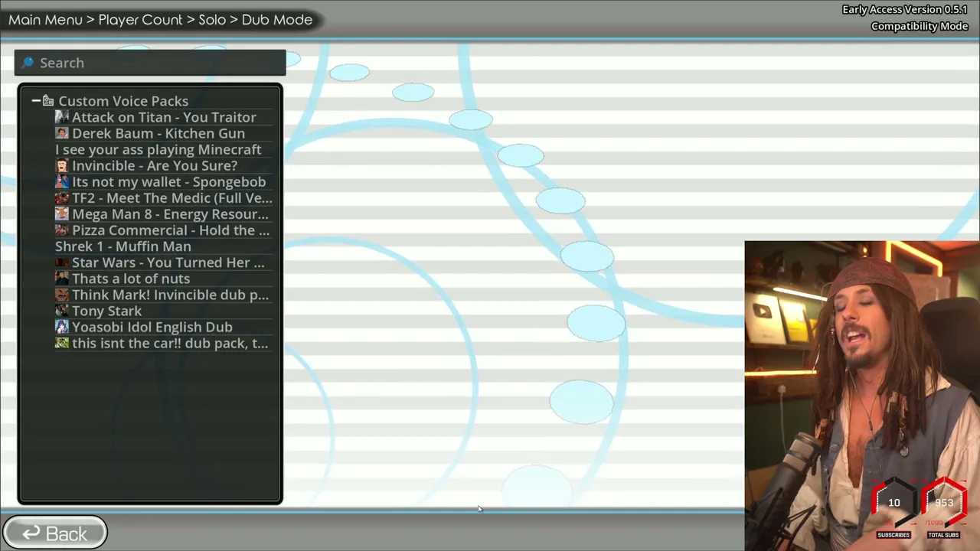Open the TF2 Meet The Medic thumbnail
This screenshot has height=551, width=980.
pos(62,197)
